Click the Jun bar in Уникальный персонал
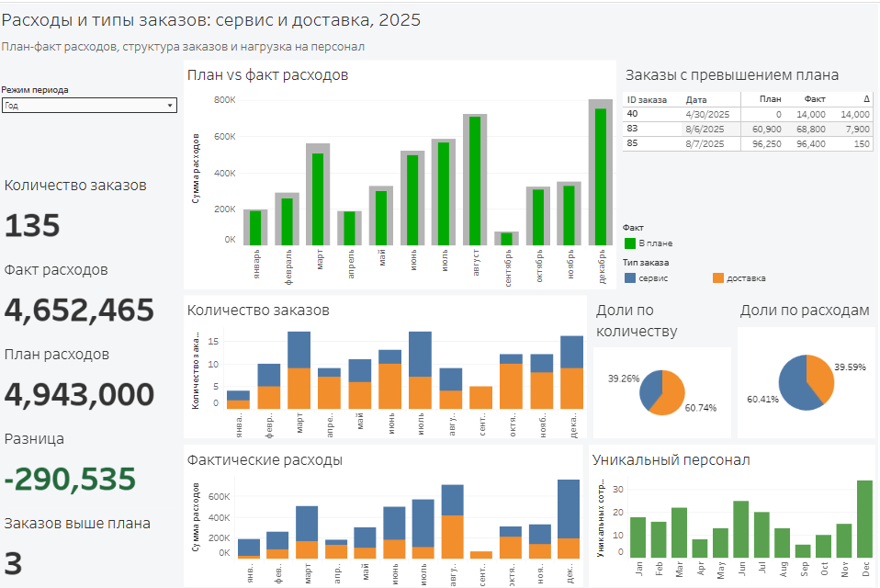The image size is (880, 588). [740, 529]
